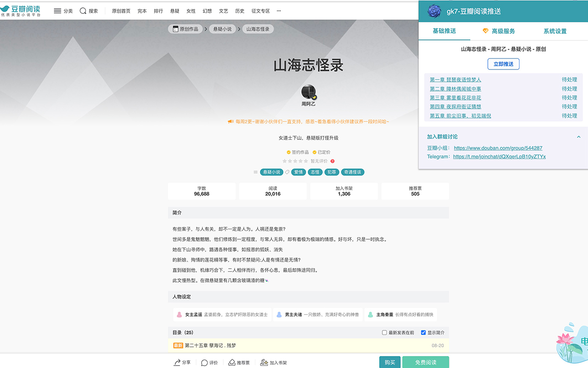
Task: Collapse the 加入群组讨论 section chevron
Action: (x=579, y=137)
